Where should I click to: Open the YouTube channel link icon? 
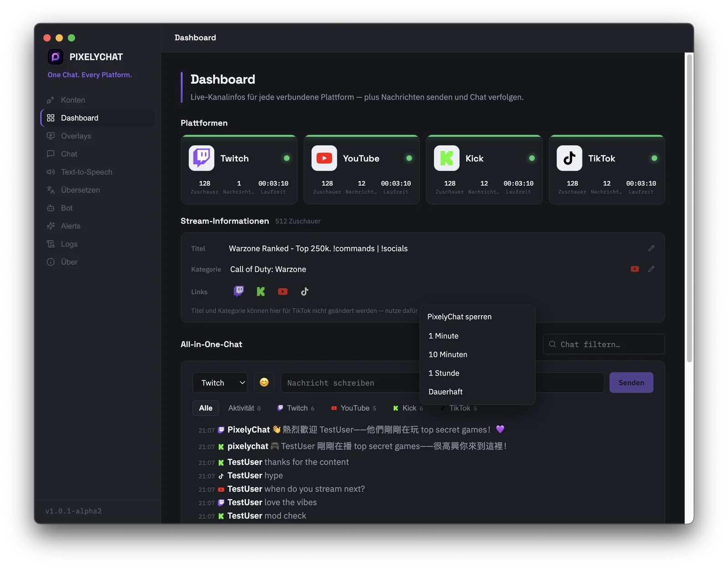pos(283,292)
